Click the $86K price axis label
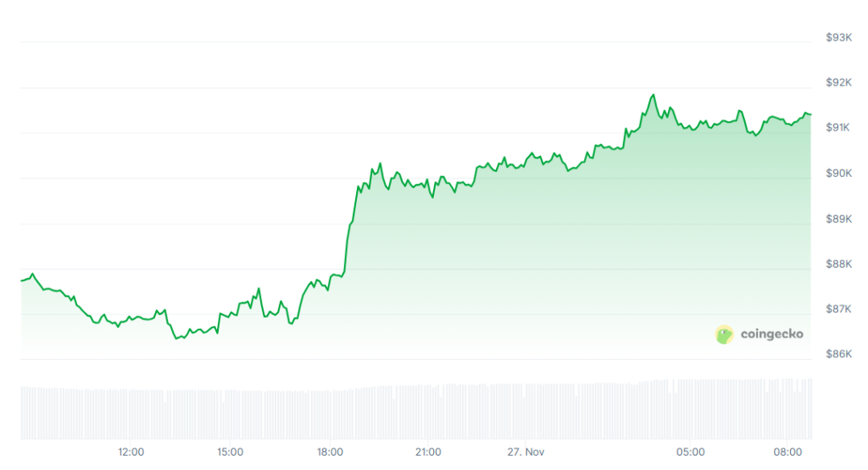This screenshot has height=470, width=868. click(838, 354)
